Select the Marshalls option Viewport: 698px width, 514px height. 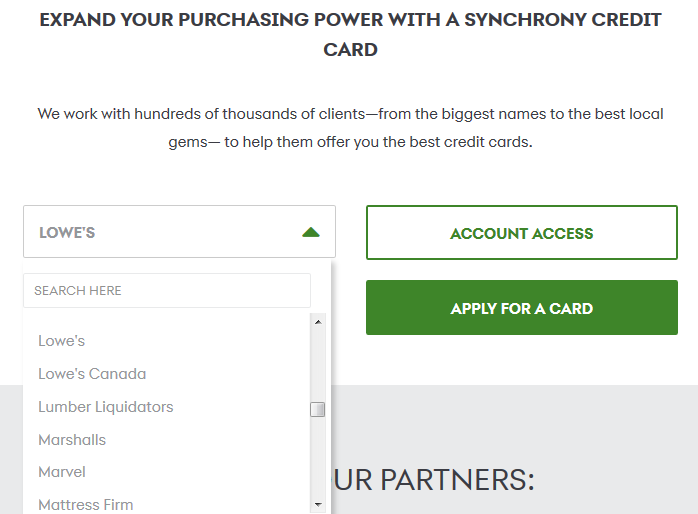coord(72,440)
